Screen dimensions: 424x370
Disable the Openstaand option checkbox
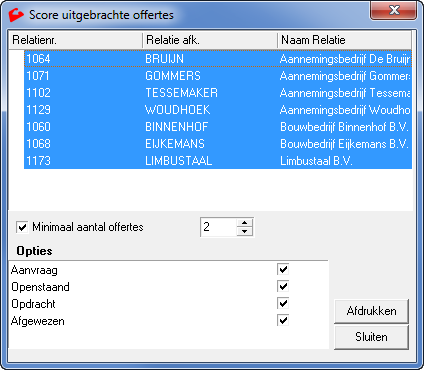click(283, 286)
